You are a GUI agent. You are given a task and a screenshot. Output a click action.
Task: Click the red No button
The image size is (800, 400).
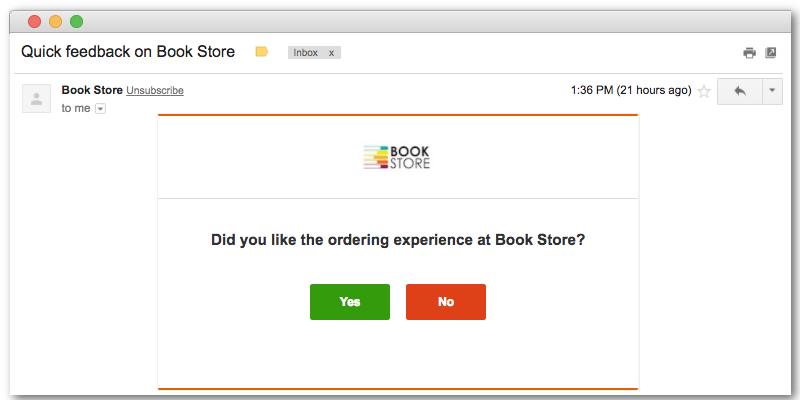[x=446, y=302]
